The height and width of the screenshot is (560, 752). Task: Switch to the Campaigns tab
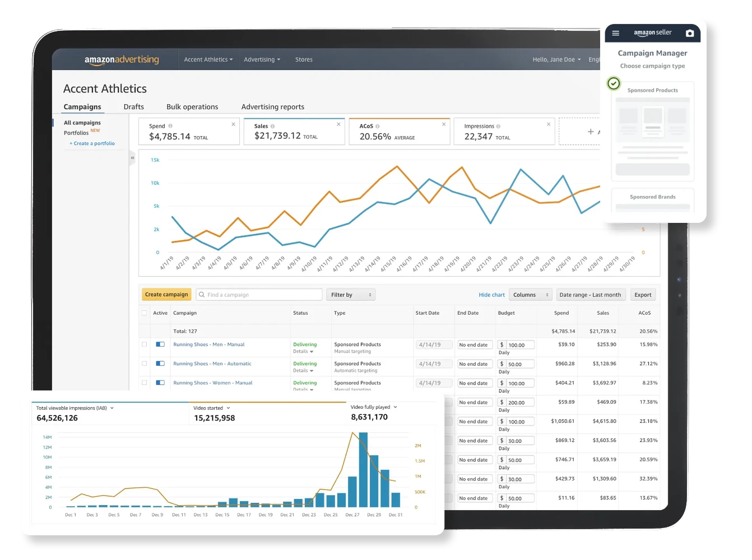point(82,107)
